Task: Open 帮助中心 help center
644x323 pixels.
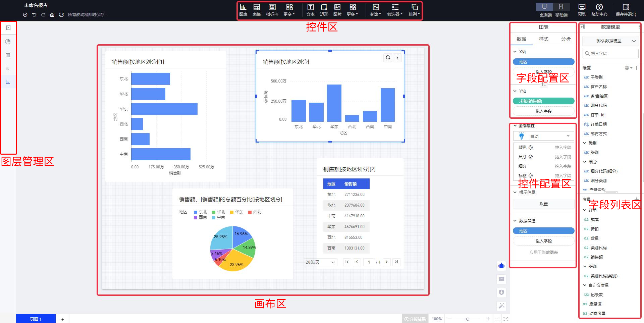Action: click(x=599, y=10)
